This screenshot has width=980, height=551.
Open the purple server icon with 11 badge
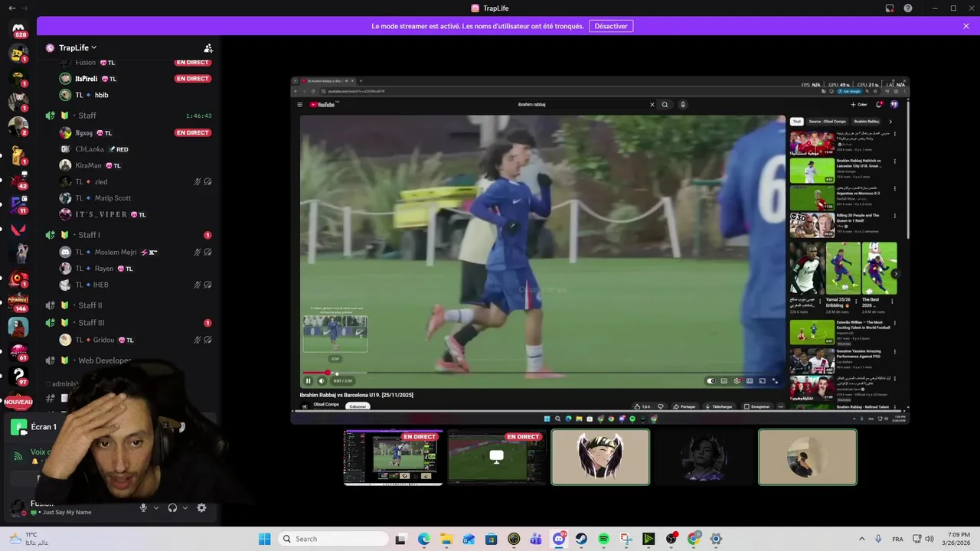tap(18, 204)
